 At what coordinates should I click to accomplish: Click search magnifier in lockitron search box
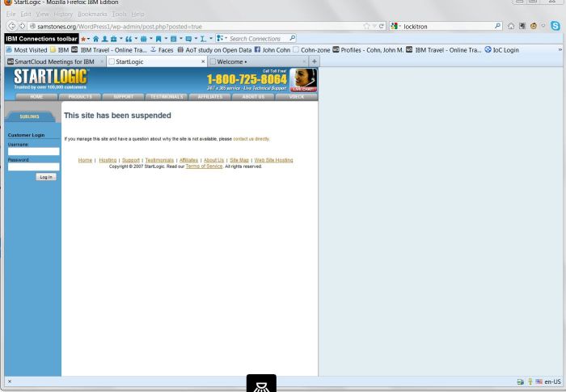[x=498, y=27]
